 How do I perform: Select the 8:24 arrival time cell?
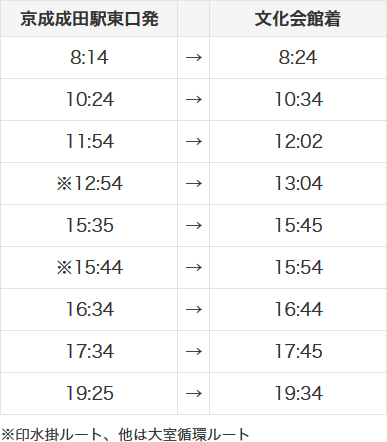coord(298,57)
